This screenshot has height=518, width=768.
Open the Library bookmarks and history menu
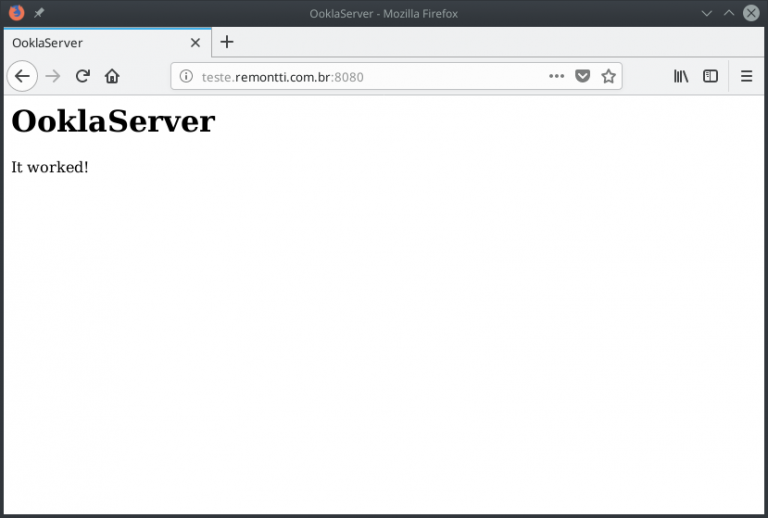pos(681,76)
